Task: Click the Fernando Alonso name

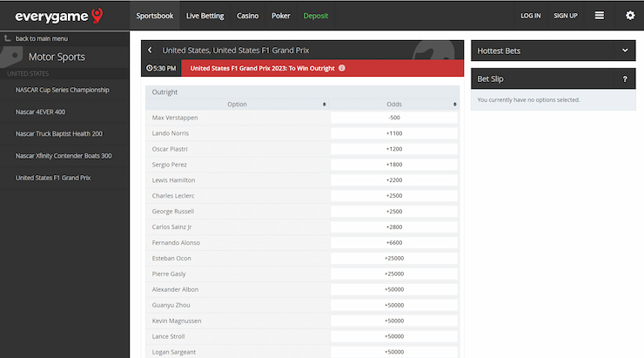Action: (x=176, y=242)
